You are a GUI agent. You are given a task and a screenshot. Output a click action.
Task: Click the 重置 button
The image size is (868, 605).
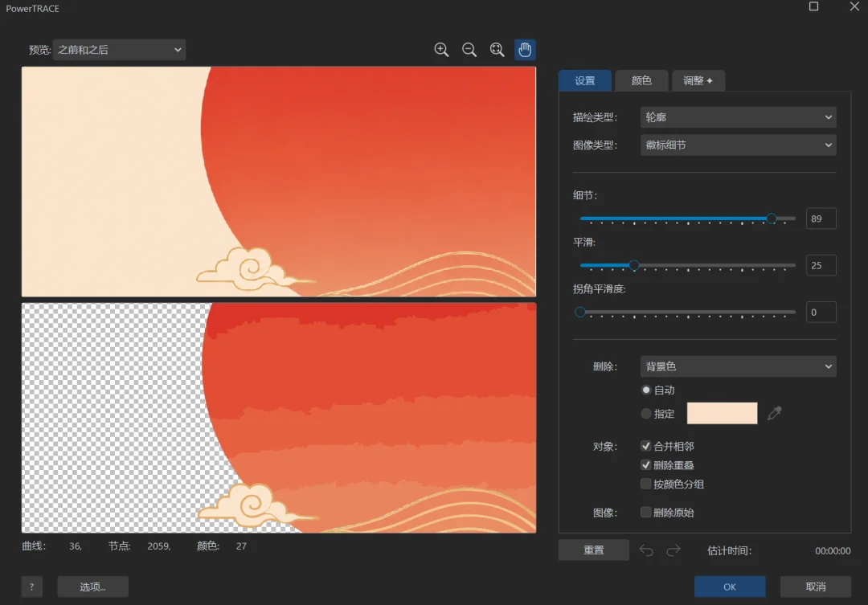tap(593, 550)
